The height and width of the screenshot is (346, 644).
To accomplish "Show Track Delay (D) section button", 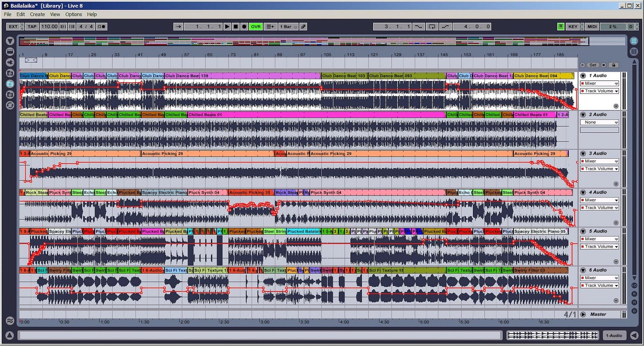I will click(x=634, y=310).
